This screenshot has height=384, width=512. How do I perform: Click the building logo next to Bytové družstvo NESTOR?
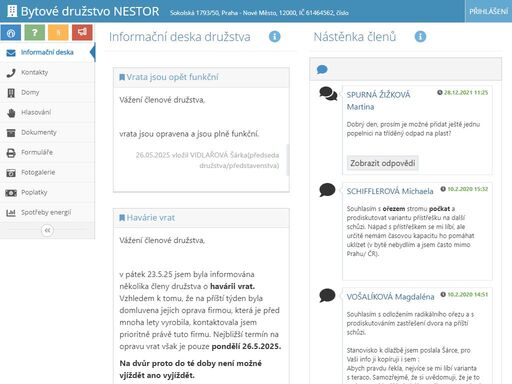point(12,11)
